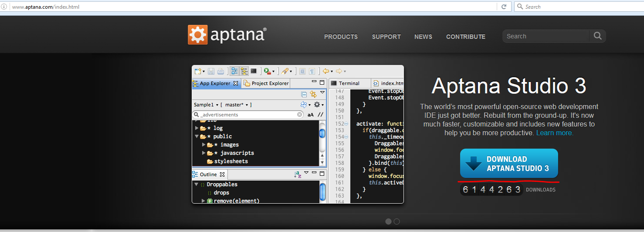Click the New file wizard icon in IDE toolbar

point(198,71)
